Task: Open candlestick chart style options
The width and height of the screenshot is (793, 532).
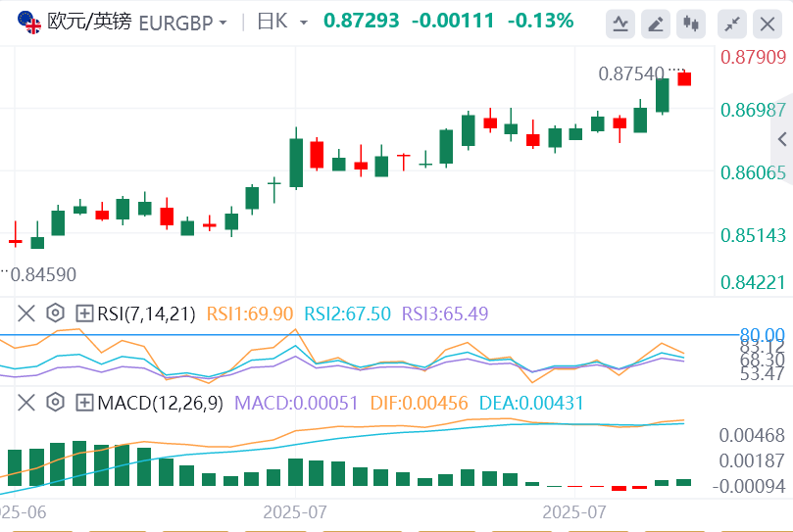Action: (x=691, y=24)
